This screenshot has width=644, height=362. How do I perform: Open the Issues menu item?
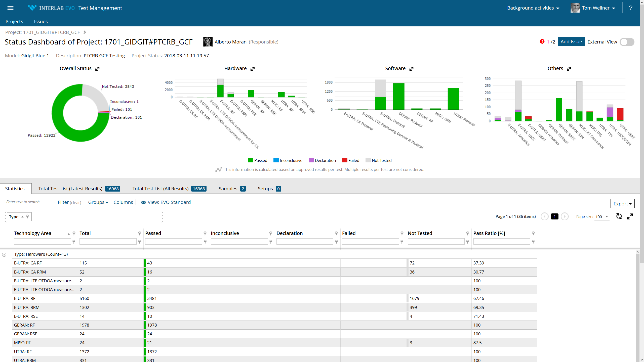(x=41, y=22)
